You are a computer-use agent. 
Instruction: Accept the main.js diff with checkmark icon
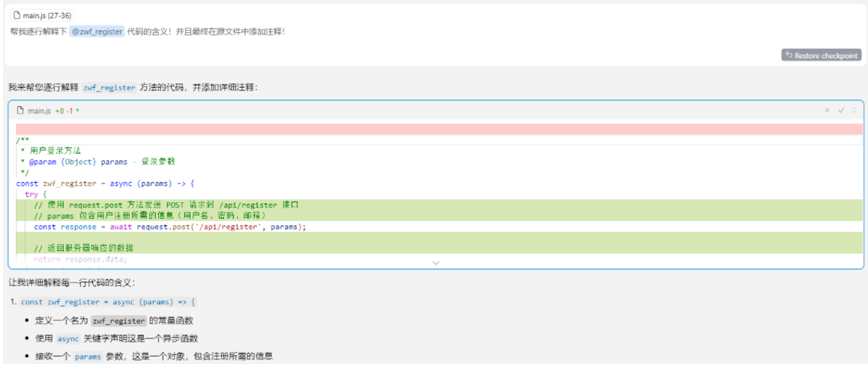841,110
